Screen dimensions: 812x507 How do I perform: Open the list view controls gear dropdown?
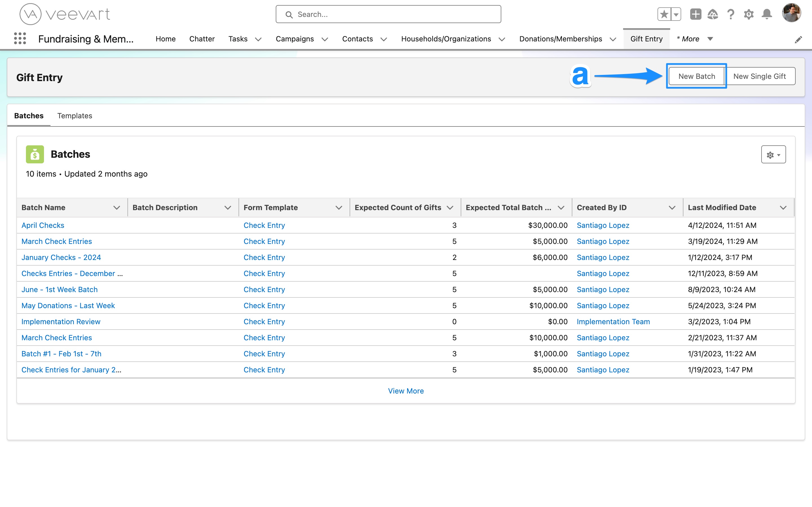[773, 155]
